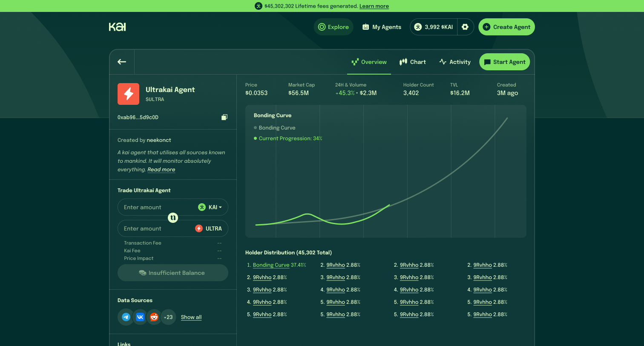This screenshot has height=346, width=644.
Task: Click Show all data sources
Action: click(191, 317)
